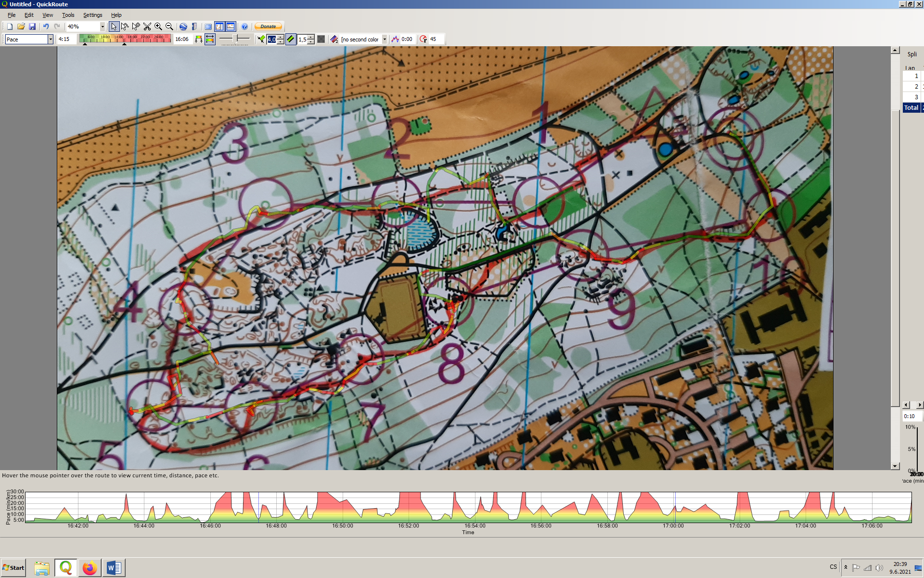Click the zoom in magnifier icon
The width and height of the screenshot is (924, 578).
[x=158, y=26]
